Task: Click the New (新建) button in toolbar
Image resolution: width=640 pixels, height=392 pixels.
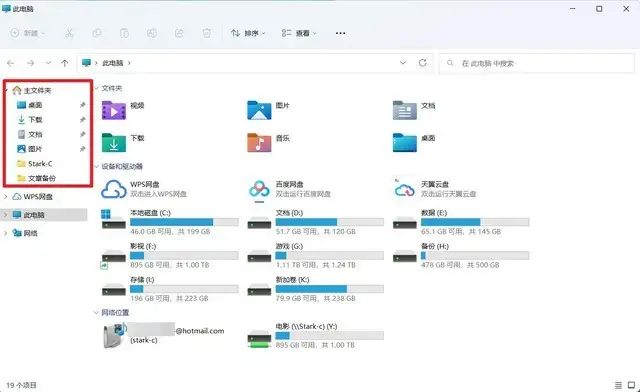Action: [x=27, y=33]
